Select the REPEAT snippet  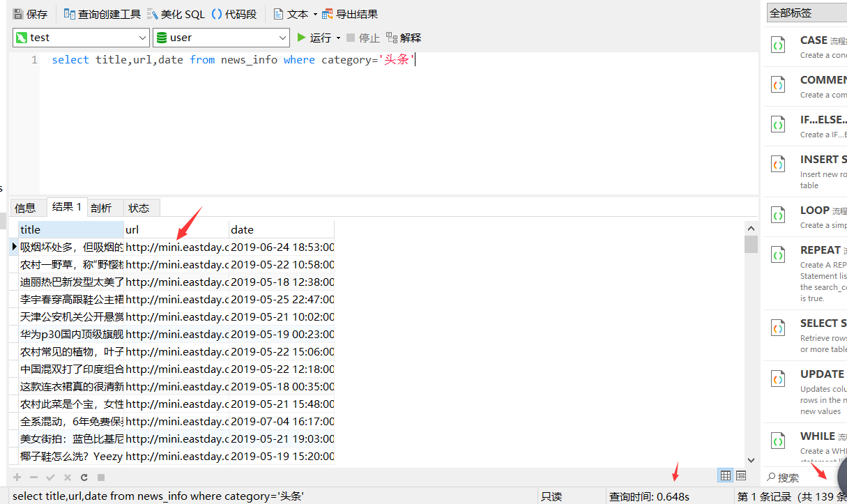click(806, 273)
